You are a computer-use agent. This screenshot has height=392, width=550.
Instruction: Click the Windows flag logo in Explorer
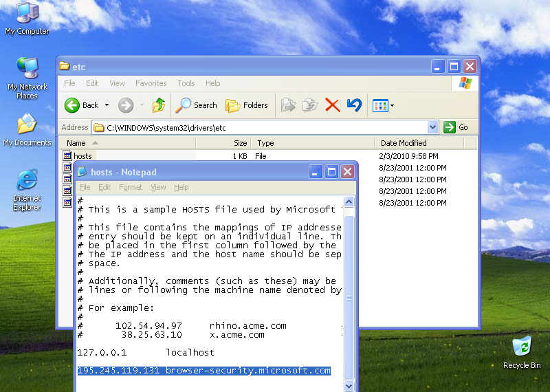(x=465, y=83)
